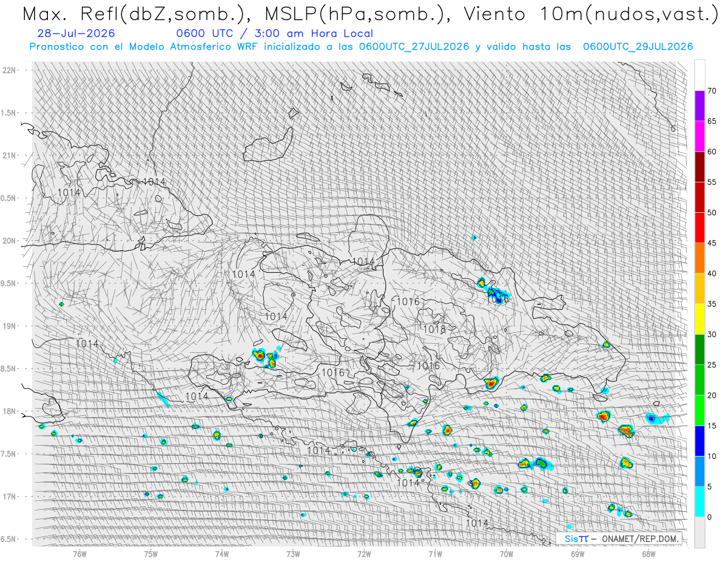Click the colorbar tick label 15
This screenshot has height=562, width=728.
[x=712, y=426]
